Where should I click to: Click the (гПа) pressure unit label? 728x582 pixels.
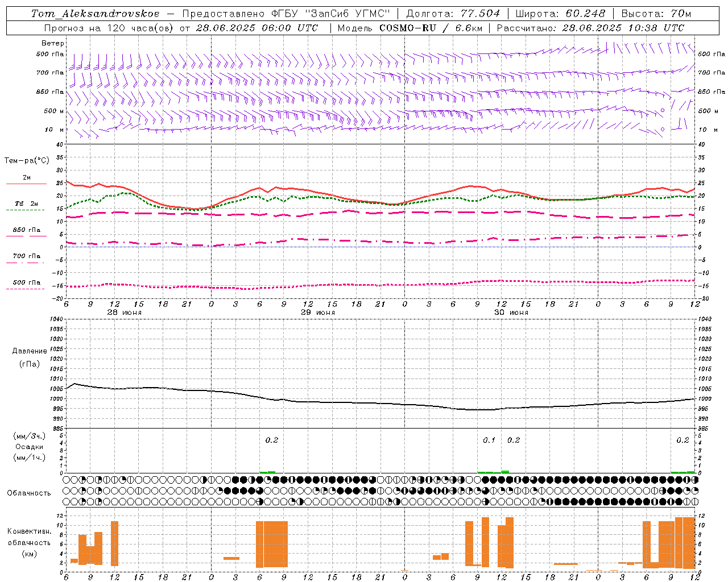click(30, 364)
